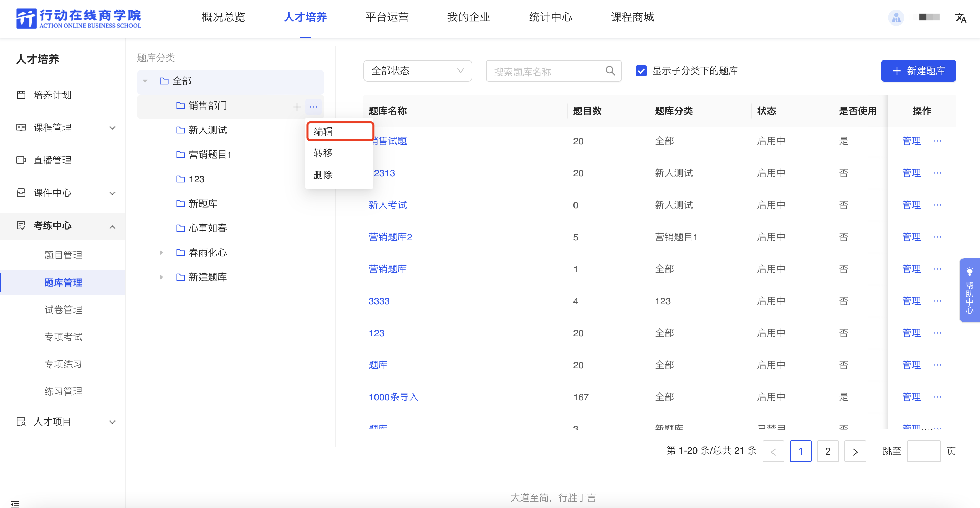Screen dimensions: 980x508
Task: Click the folder icon of 新人测试
Action: (x=180, y=130)
